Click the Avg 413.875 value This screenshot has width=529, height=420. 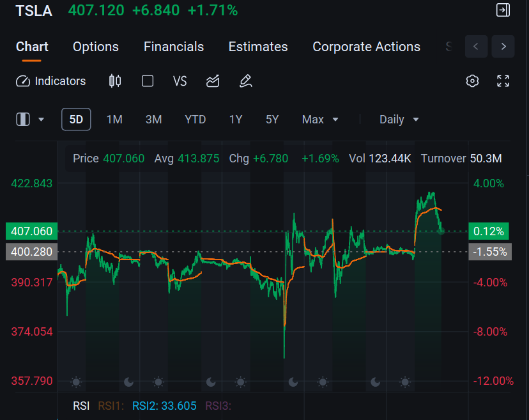tap(187, 159)
